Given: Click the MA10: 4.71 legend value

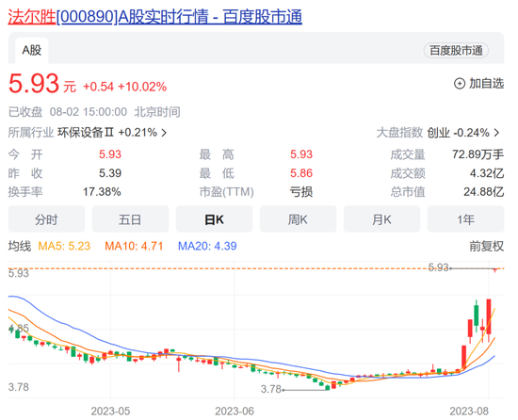Looking at the screenshot, I should pos(134,246).
